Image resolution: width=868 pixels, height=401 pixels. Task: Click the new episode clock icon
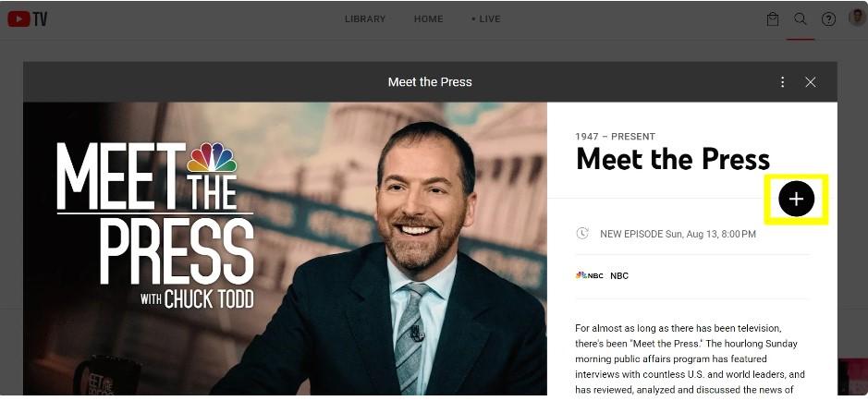pos(582,234)
